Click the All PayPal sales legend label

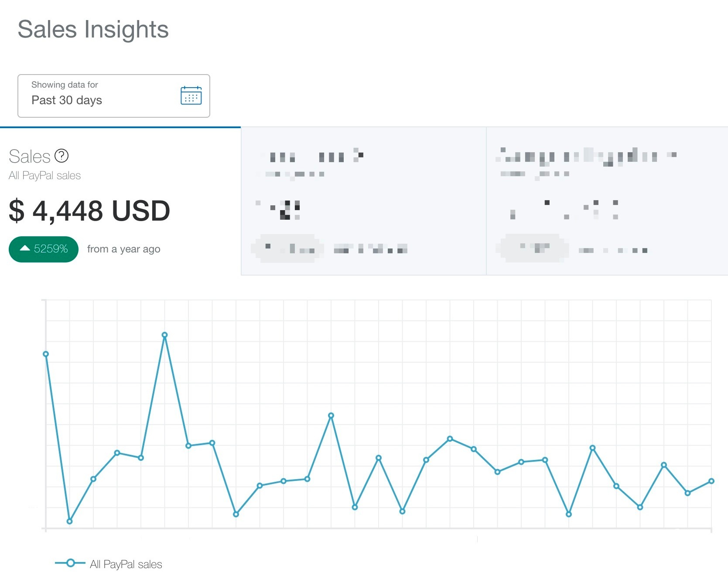tap(126, 564)
